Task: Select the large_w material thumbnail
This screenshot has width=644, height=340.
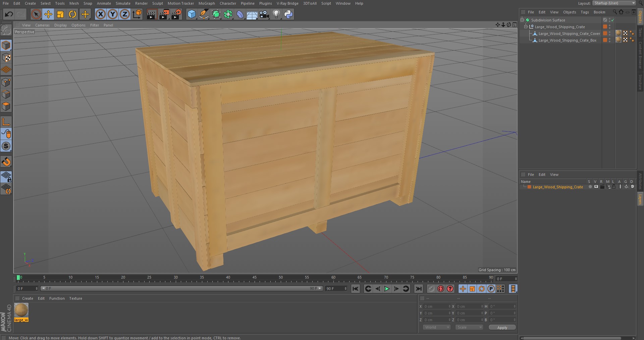Action: (21, 310)
